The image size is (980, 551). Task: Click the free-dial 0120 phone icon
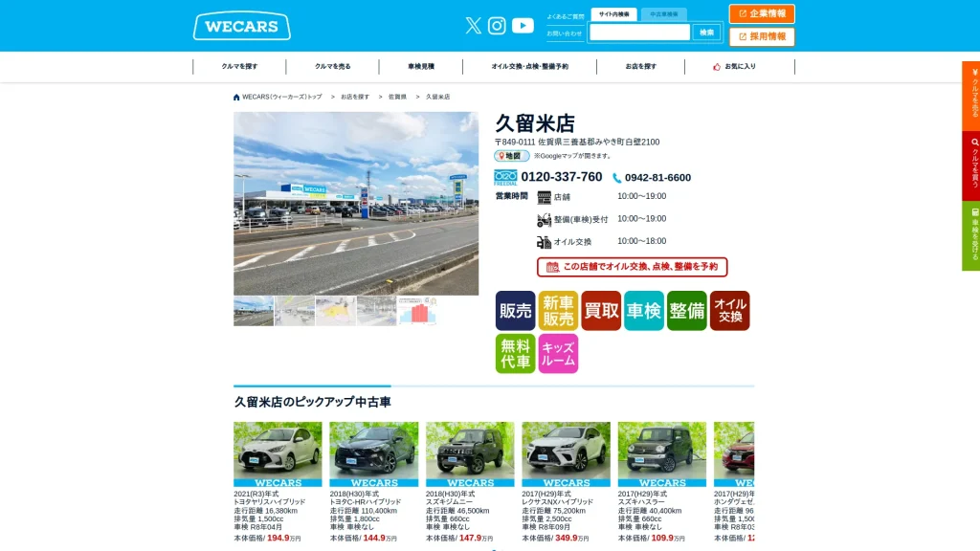[505, 177]
